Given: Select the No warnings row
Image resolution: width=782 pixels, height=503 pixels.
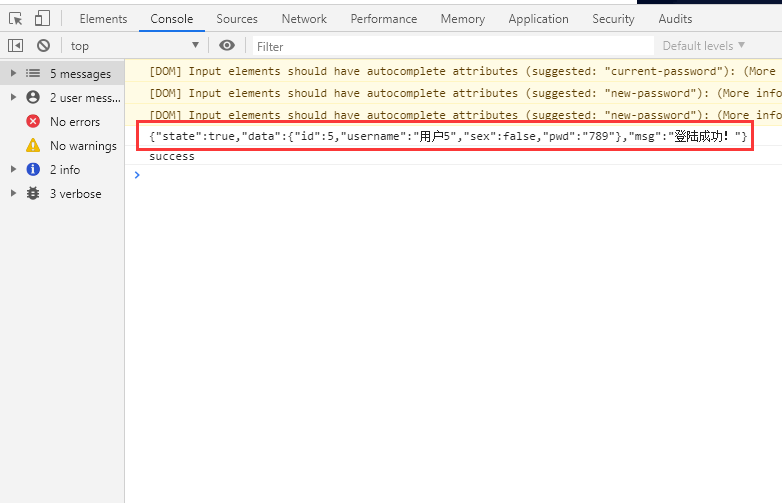Looking at the screenshot, I should point(62,146).
